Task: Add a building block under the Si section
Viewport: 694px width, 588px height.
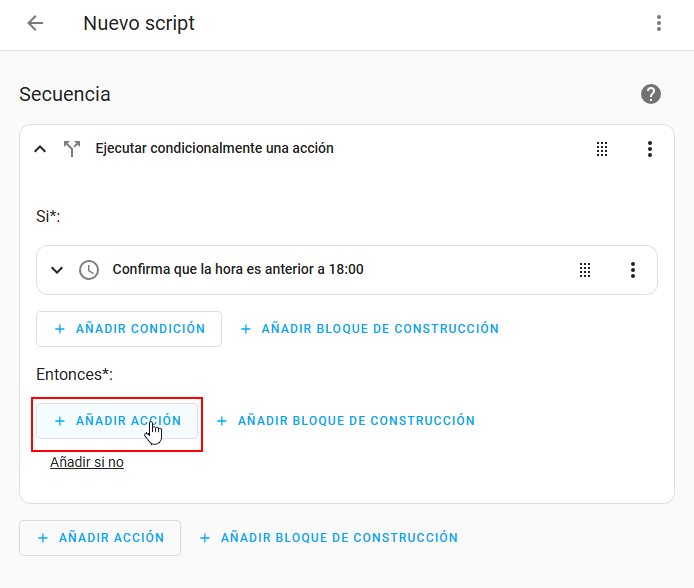Action: pyautogui.click(x=369, y=329)
